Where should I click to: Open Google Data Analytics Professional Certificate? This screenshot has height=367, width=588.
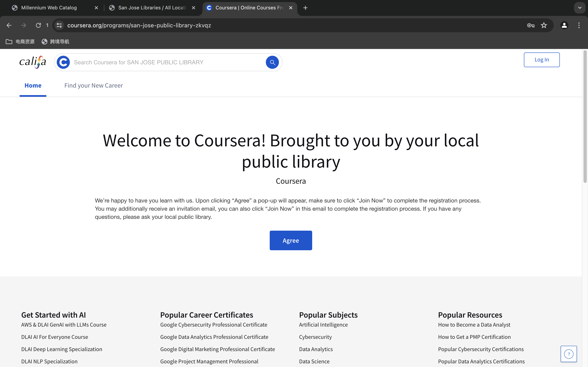click(x=214, y=337)
